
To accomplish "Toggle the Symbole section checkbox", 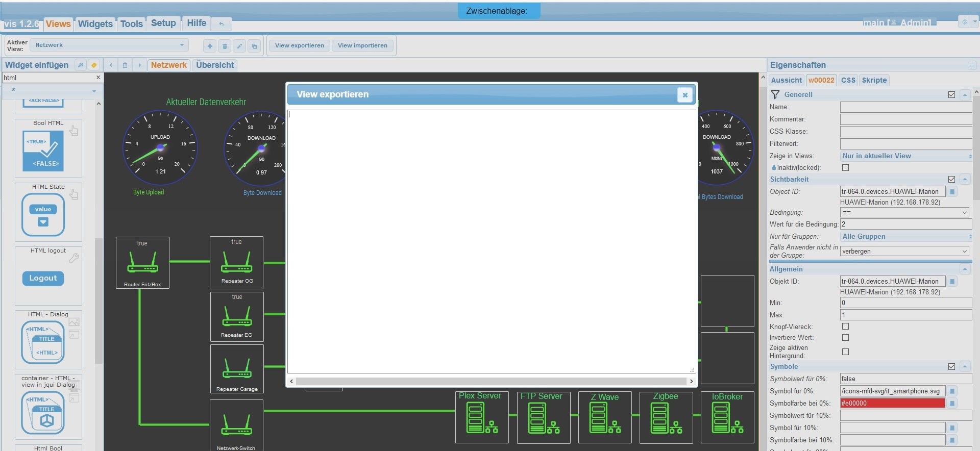I will coord(951,367).
